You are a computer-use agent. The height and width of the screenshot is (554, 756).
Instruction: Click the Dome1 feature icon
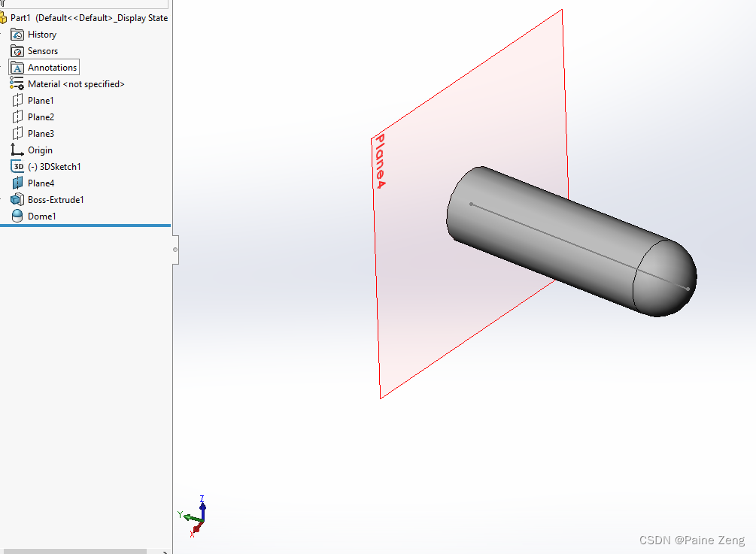coord(17,216)
